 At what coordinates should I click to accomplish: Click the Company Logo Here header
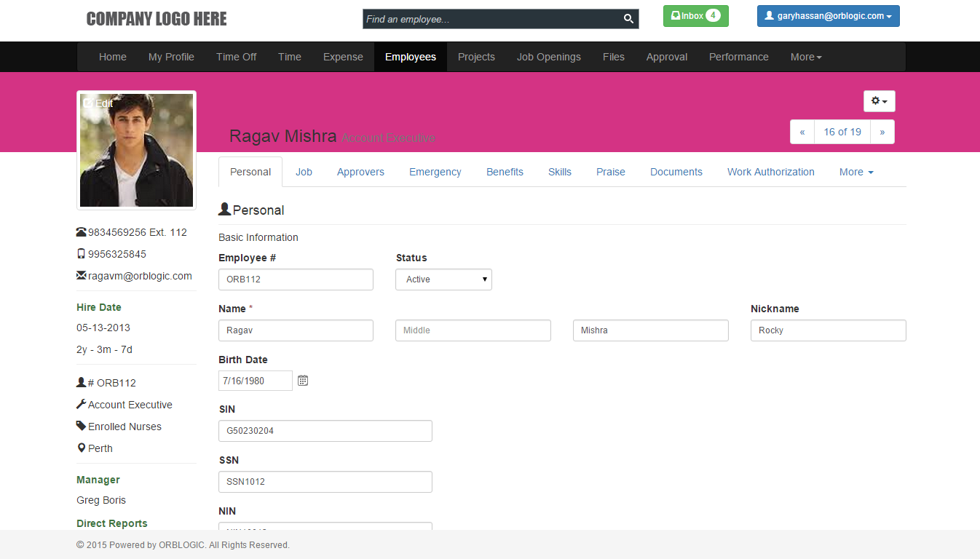(x=157, y=19)
